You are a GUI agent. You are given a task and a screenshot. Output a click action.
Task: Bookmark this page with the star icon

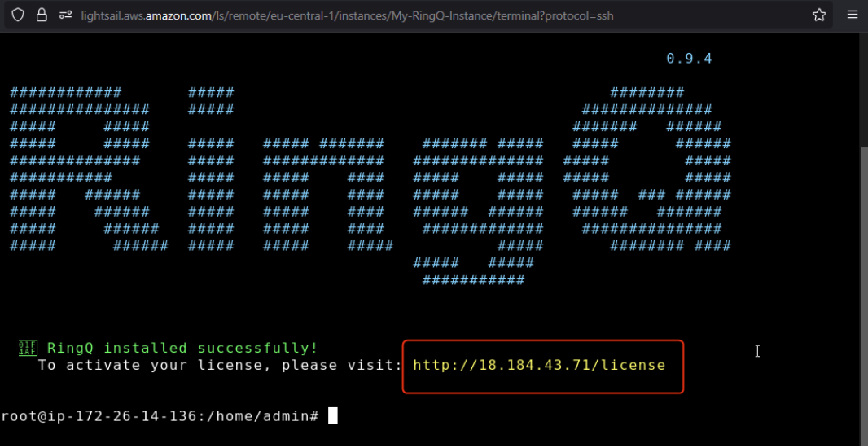click(819, 15)
